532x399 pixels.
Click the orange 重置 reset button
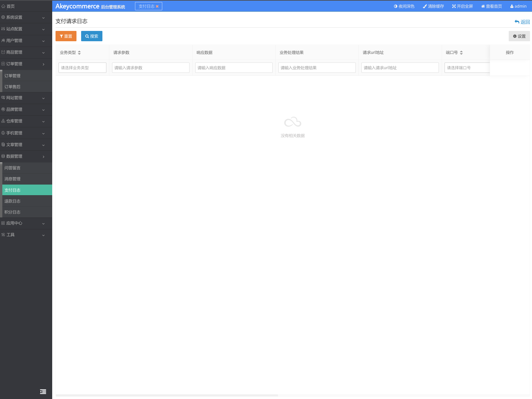pyautogui.click(x=66, y=36)
